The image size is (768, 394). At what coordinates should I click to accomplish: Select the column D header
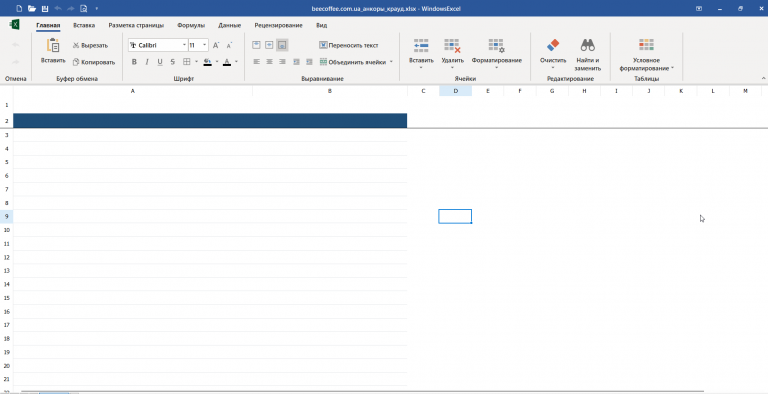456,91
